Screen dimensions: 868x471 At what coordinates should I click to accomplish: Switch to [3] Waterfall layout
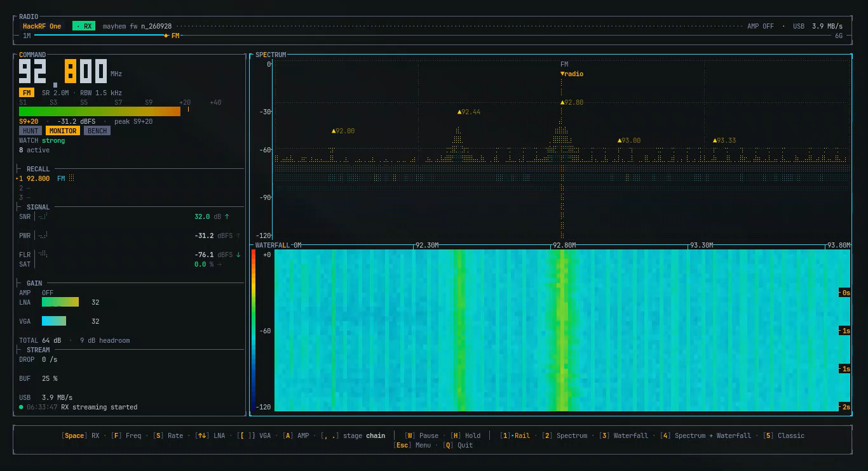pyautogui.click(x=623, y=435)
